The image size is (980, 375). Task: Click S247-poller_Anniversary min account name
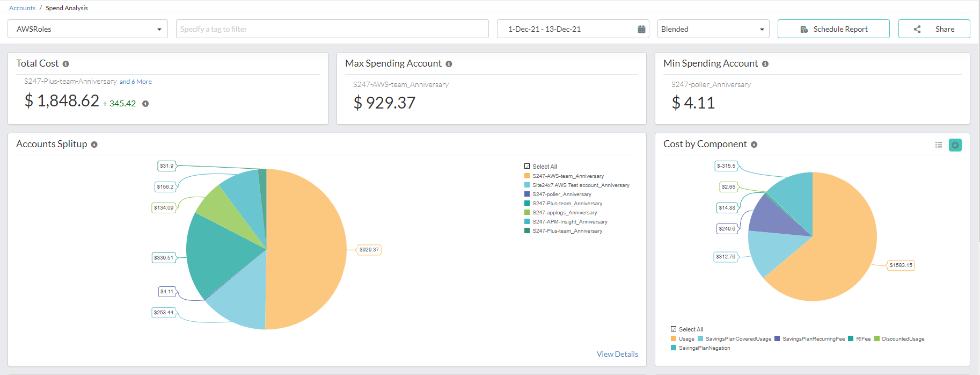tap(711, 84)
